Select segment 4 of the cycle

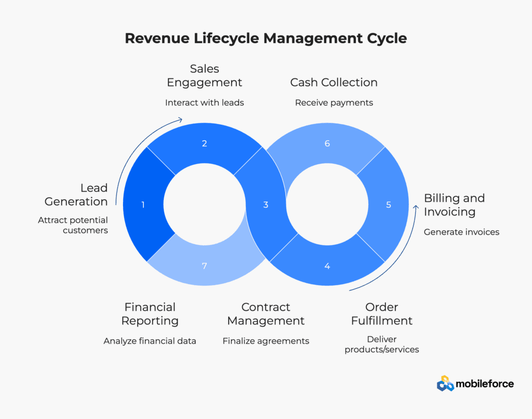point(327,266)
